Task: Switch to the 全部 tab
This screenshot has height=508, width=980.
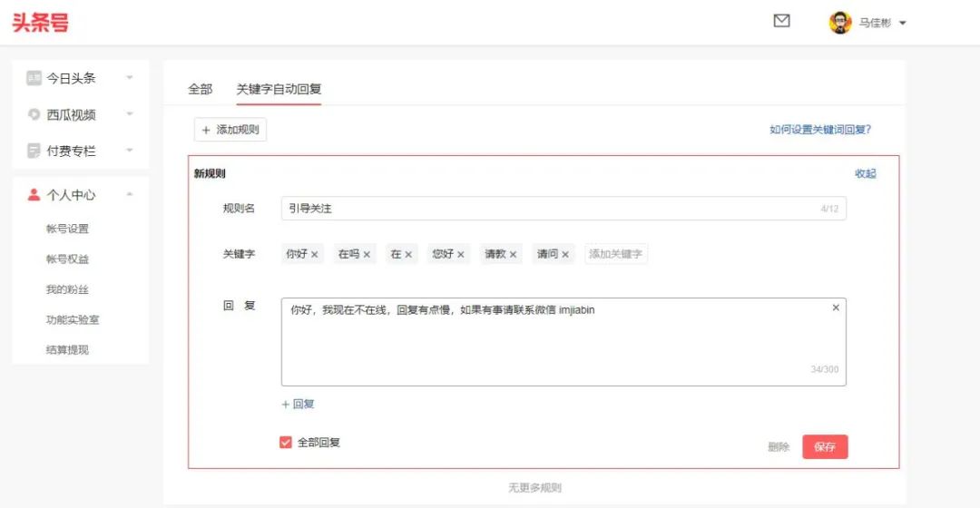Action: (200, 89)
